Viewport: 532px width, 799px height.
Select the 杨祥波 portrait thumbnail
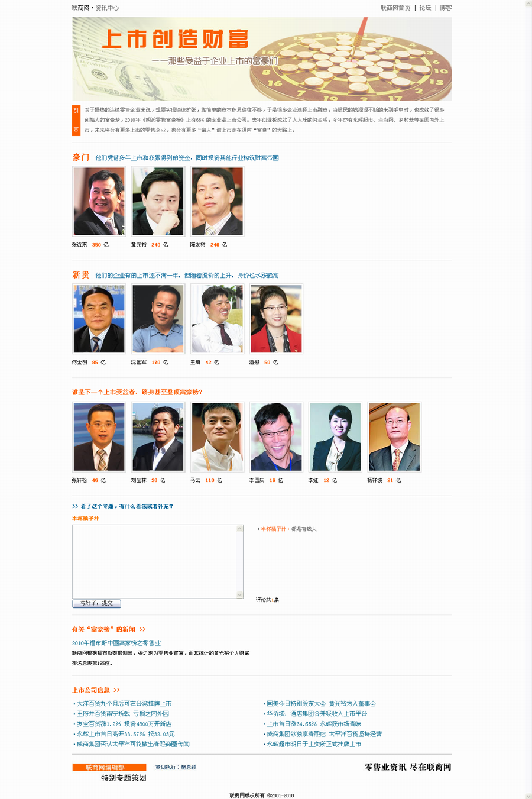coord(394,437)
